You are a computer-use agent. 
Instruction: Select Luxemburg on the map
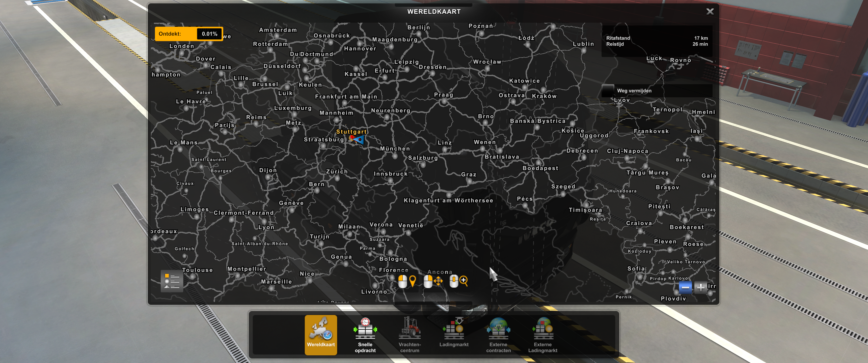(x=293, y=108)
